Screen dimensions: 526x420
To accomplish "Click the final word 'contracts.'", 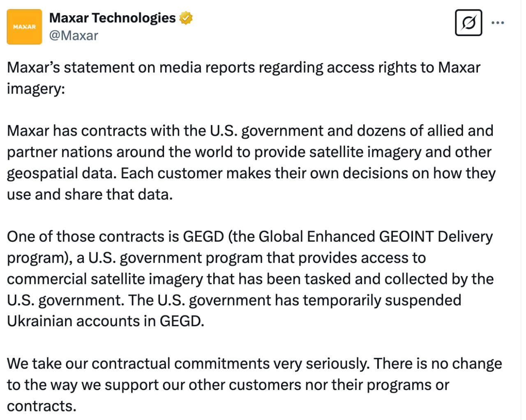I will [x=42, y=406].
